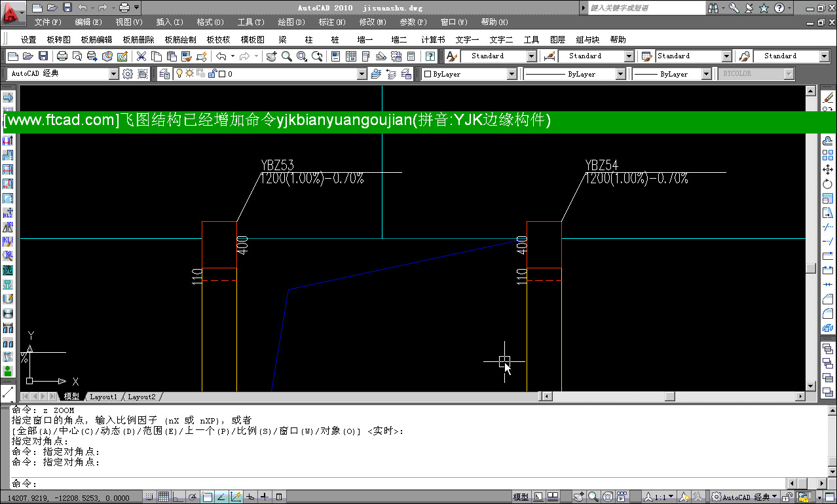Click the Erase tool in the modify toolbar

pos(828,98)
